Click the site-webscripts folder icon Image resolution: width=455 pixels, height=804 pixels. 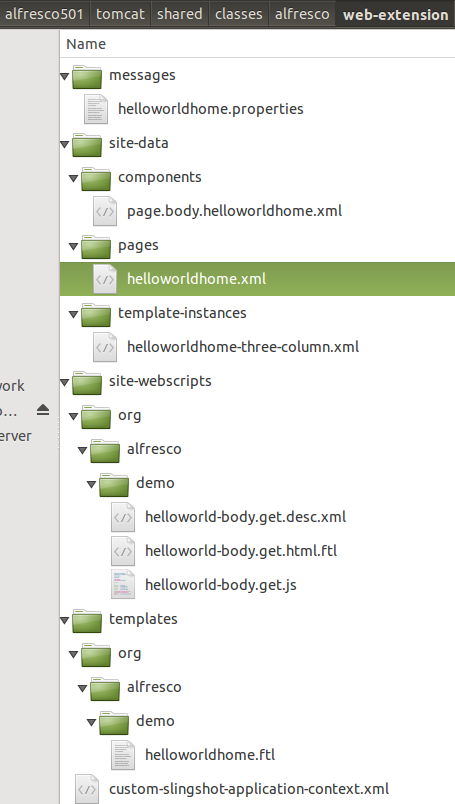(x=87, y=382)
